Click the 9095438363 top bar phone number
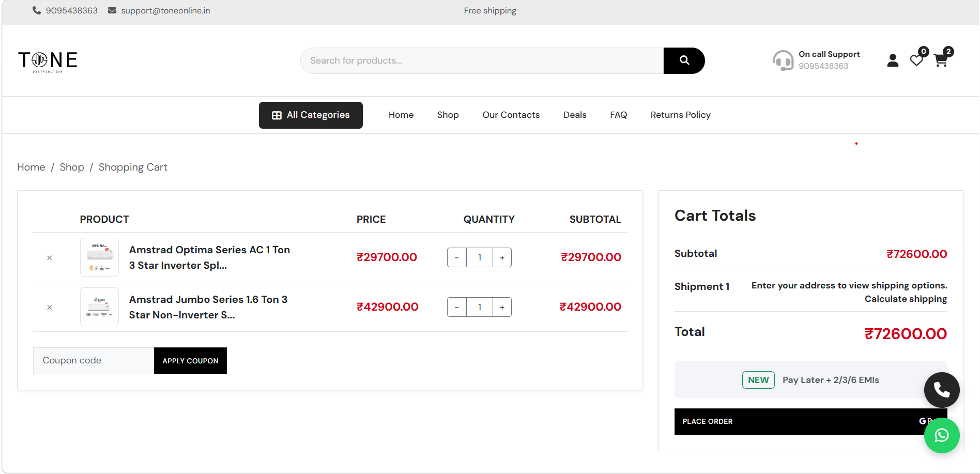This screenshot has width=980, height=474. [71, 10]
